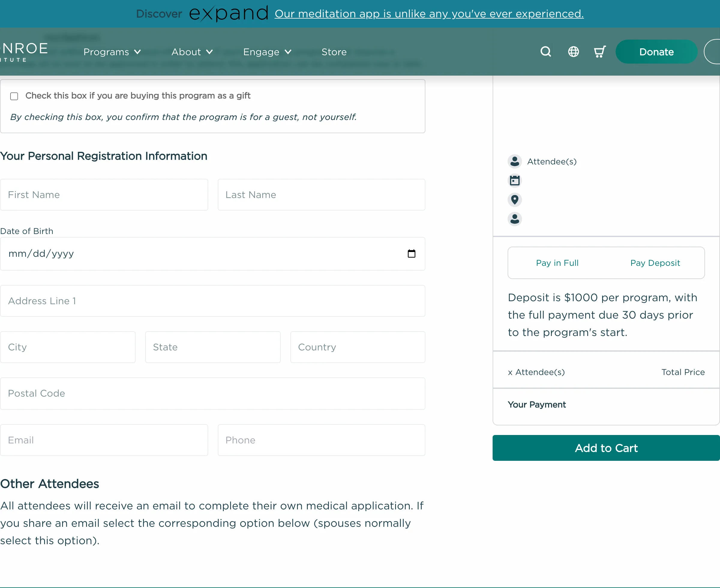
Task: Open the meditation app banner link
Action: click(x=429, y=13)
